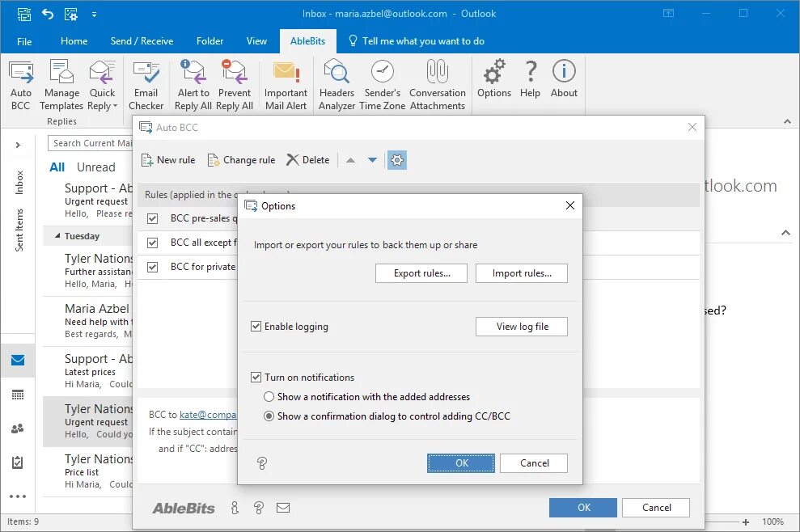The width and height of the screenshot is (800, 532).
Task: Click the help icon in Options dialog
Action: coord(262,463)
